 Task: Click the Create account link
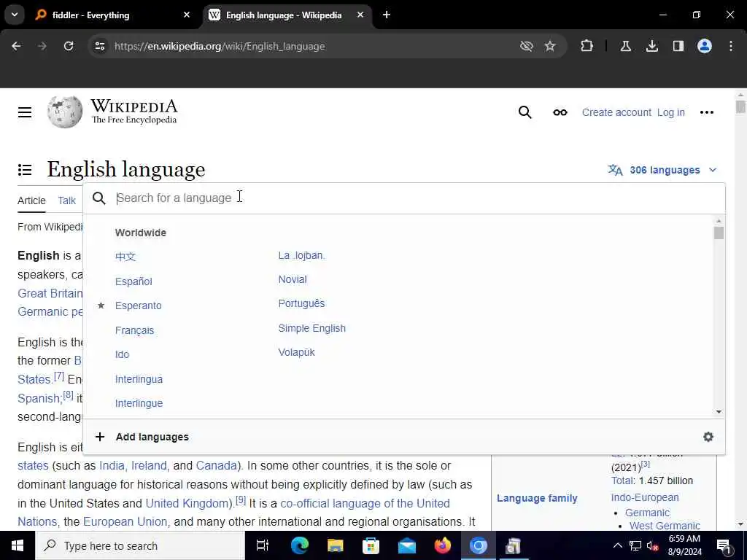point(616,112)
